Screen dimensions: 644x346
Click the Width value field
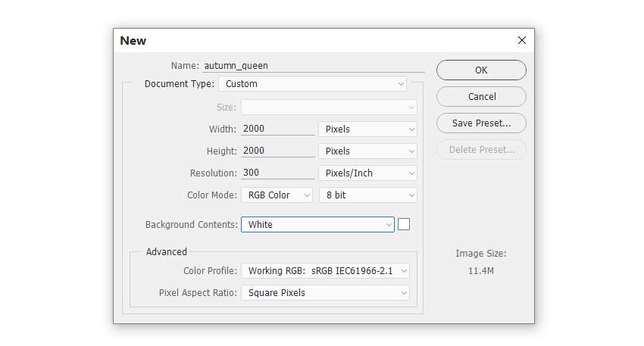tap(277, 129)
